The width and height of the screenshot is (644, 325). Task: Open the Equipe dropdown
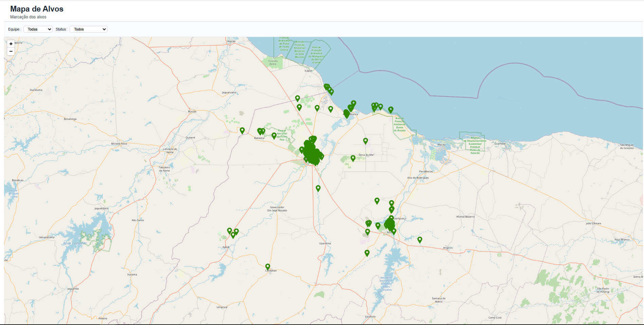(x=38, y=29)
